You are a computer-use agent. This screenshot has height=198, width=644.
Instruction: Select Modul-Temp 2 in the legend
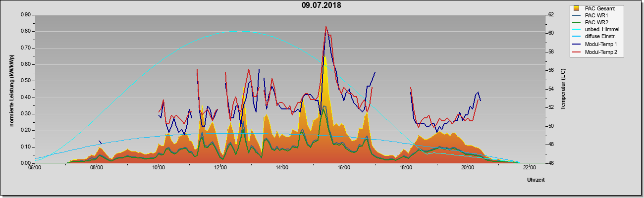click(597, 52)
